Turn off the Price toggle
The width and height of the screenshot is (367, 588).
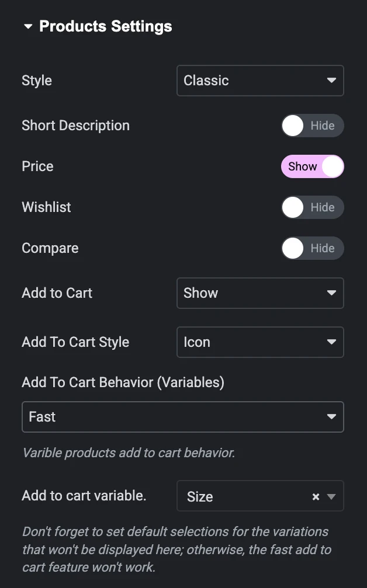click(312, 166)
